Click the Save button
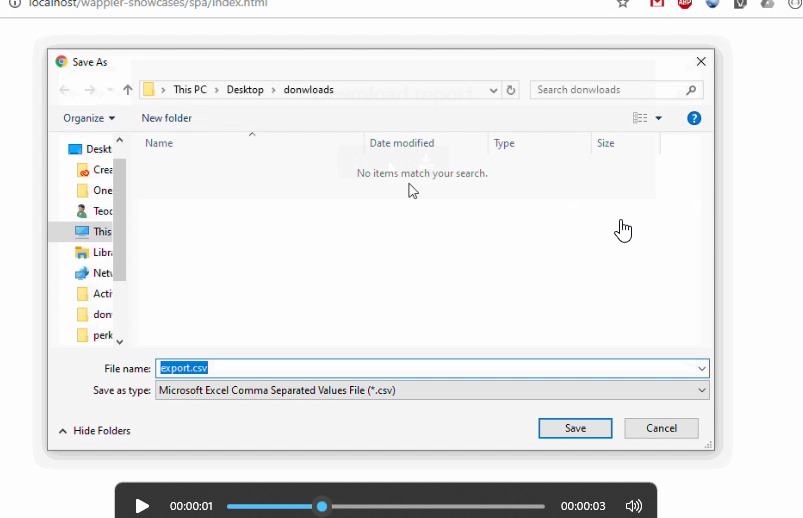The image size is (803, 518). (575, 428)
